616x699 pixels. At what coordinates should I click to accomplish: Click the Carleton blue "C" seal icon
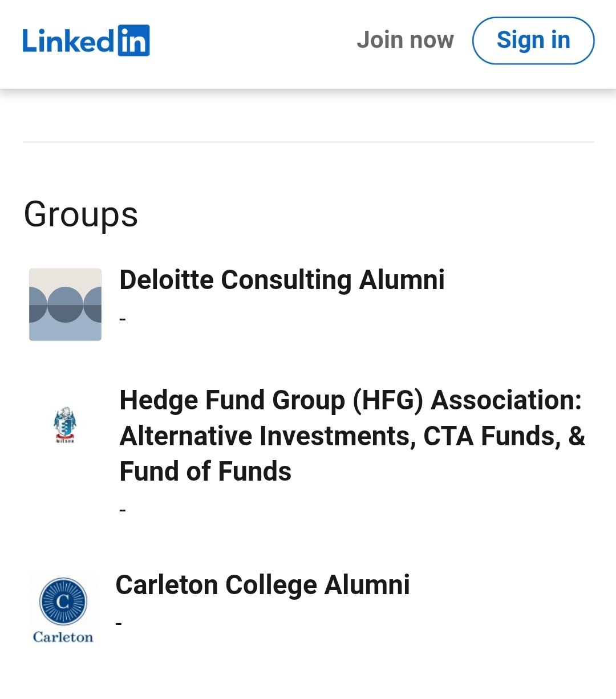click(63, 602)
